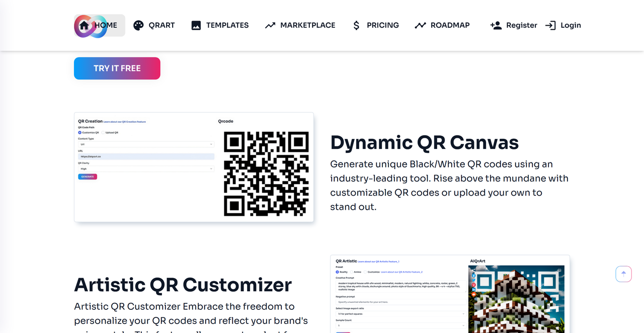Click the TRY IT FREE button
The image size is (644, 333).
[x=117, y=68]
